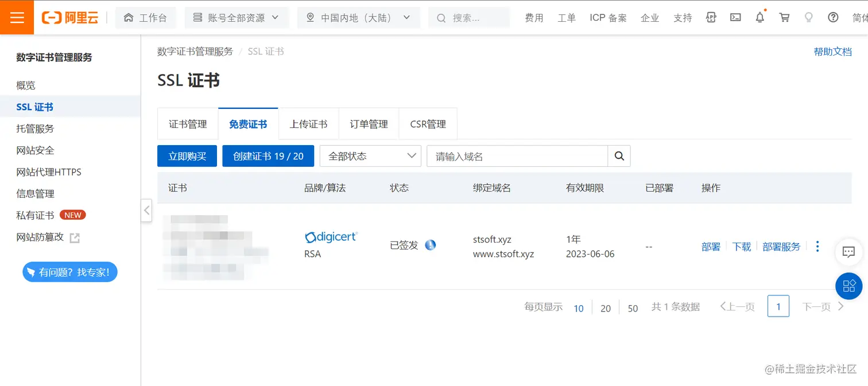This screenshot has width=868, height=386.
Task: Expand the 账号全部资源 dropdown
Action: point(236,18)
